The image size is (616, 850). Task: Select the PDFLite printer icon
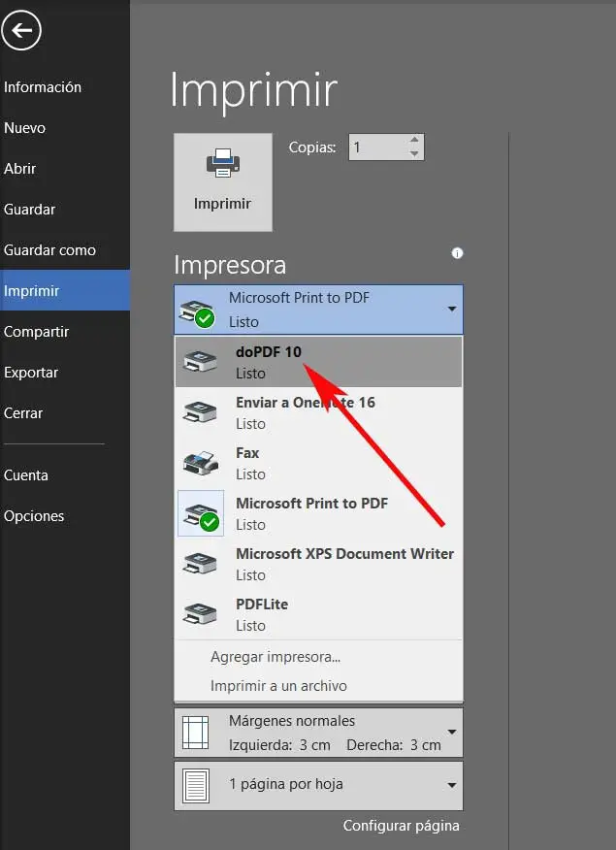tap(201, 613)
